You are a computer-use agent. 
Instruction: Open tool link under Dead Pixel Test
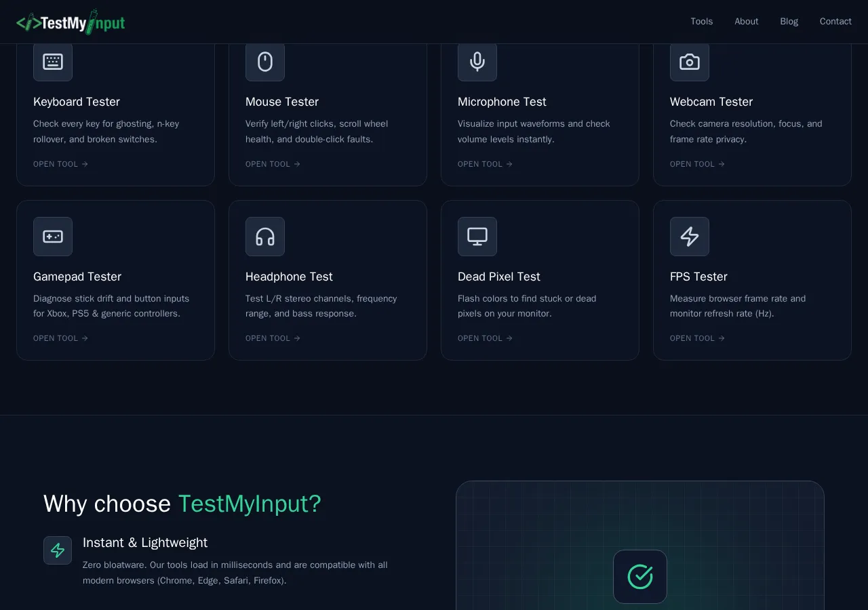(x=486, y=338)
